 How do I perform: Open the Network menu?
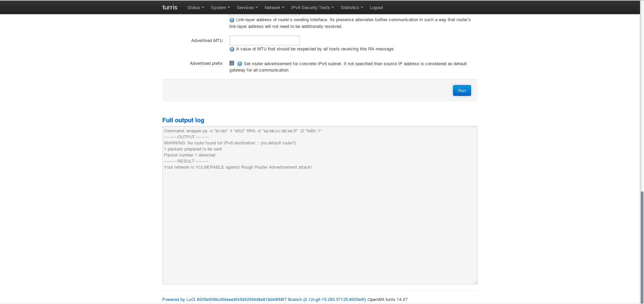[274, 7]
